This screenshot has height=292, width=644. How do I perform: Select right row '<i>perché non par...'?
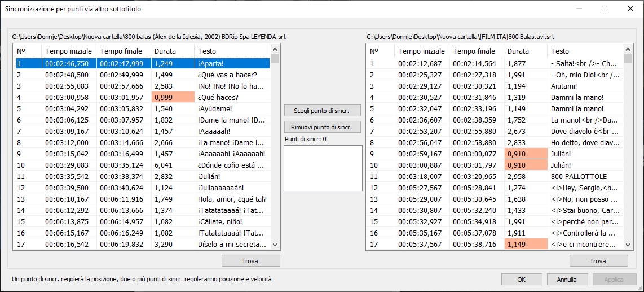(x=495, y=222)
